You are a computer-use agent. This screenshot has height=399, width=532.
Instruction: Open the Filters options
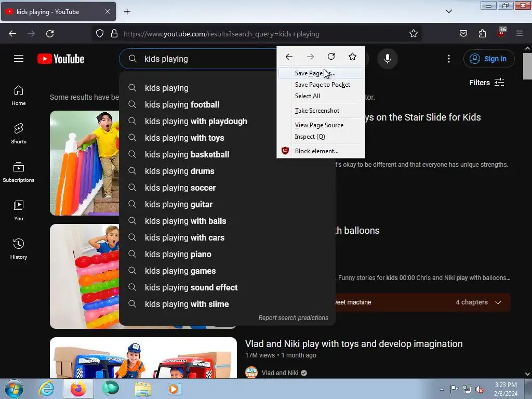click(486, 83)
